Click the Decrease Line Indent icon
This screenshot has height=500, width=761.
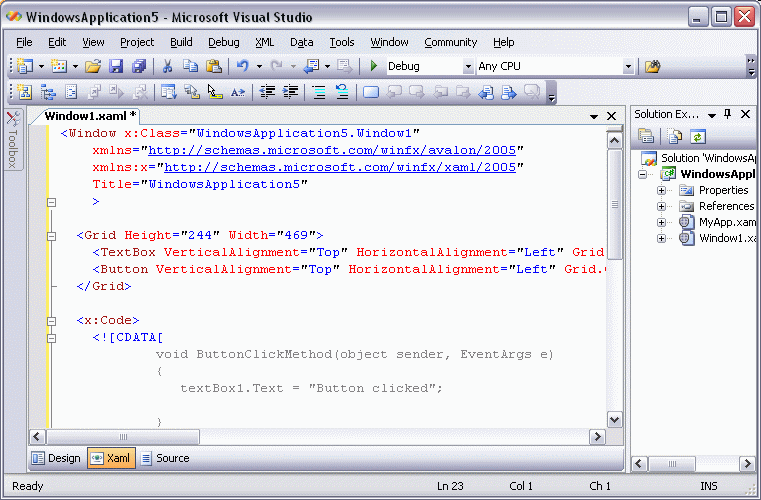[x=267, y=92]
